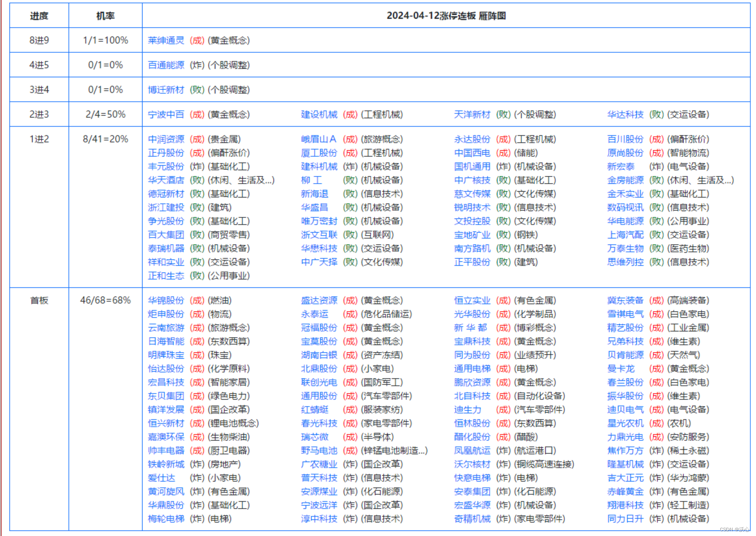Click the 华天酒店 link

pyautogui.click(x=166, y=180)
